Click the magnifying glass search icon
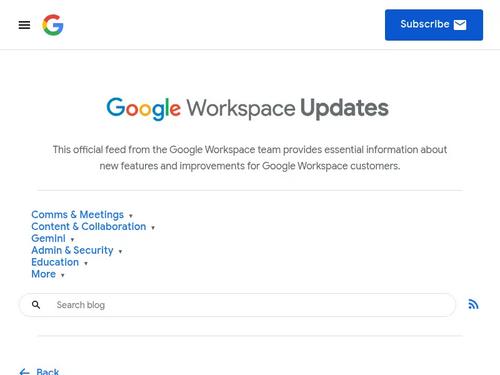This screenshot has height=375, width=500. pos(36,305)
